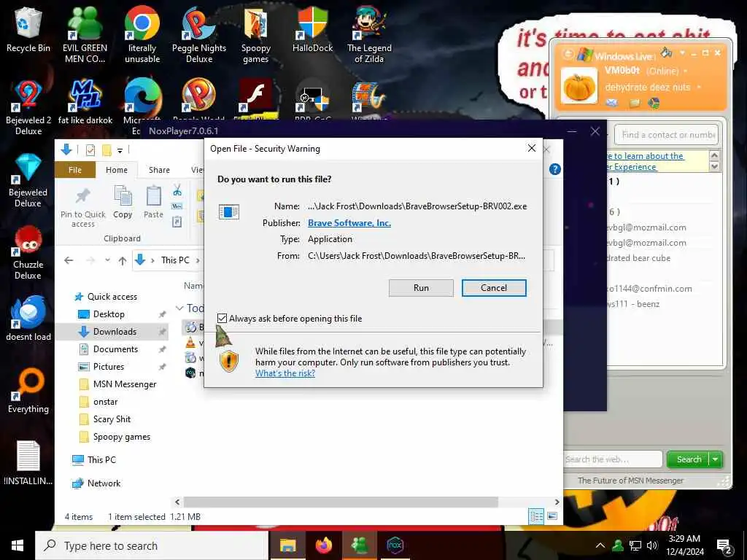This screenshot has width=747, height=560.
Task: Select the EVIL GREEN MEN desktop shortcut
Action: (x=85, y=34)
